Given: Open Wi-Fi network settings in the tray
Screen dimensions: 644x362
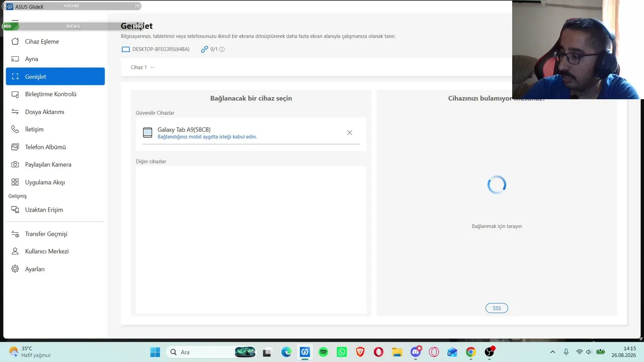Looking at the screenshot, I should click(580, 352).
